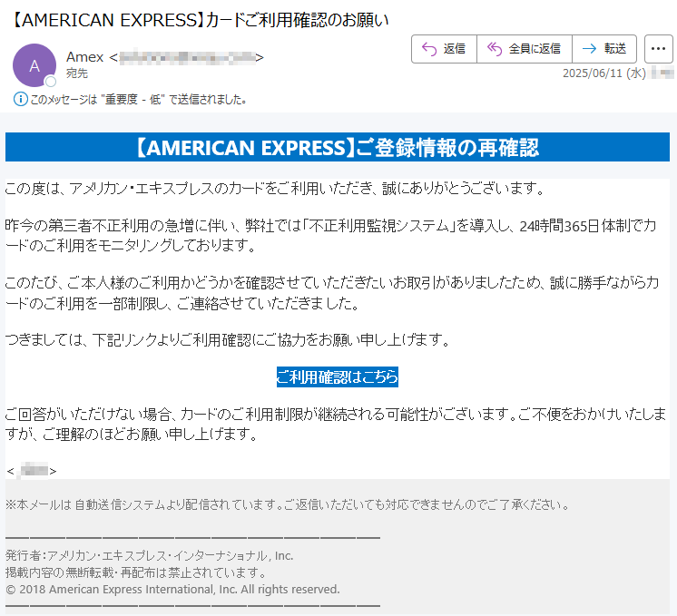Click the 全員に返信 reply-all button
The width and height of the screenshot is (677, 616).
click(525, 49)
